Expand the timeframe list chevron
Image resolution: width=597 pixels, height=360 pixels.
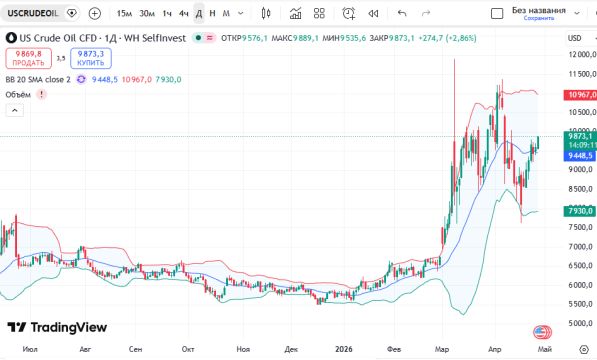[x=241, y=13]
